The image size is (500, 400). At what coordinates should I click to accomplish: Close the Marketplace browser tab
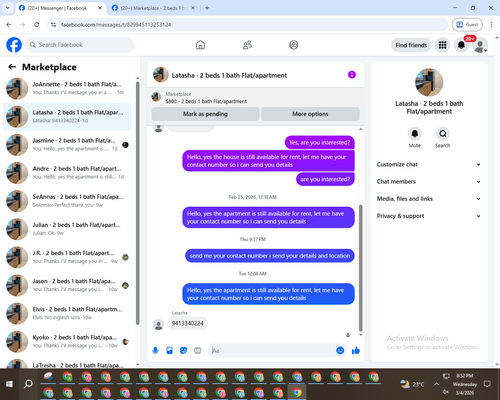193,8
